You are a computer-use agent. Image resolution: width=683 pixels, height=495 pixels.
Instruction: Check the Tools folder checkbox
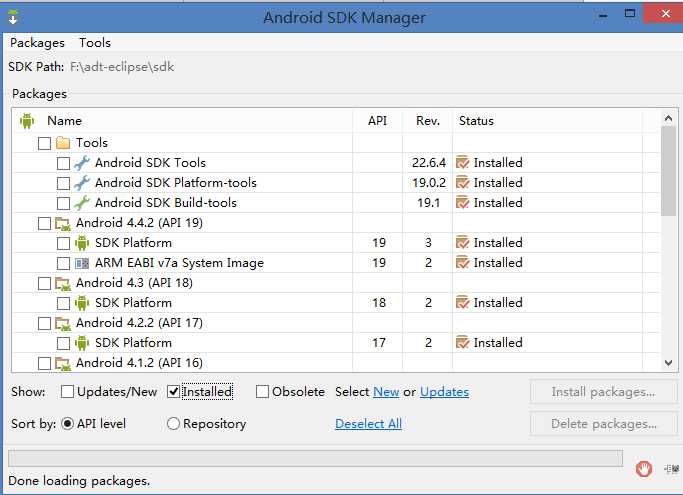[44, 143]
